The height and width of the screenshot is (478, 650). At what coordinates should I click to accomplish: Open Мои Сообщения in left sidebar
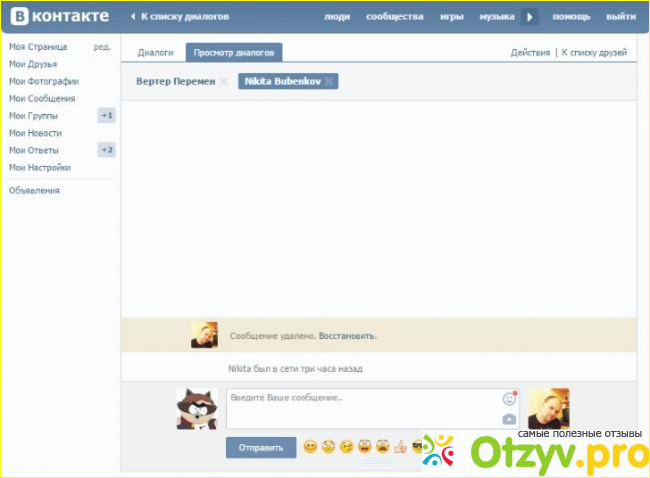[43, 98]
